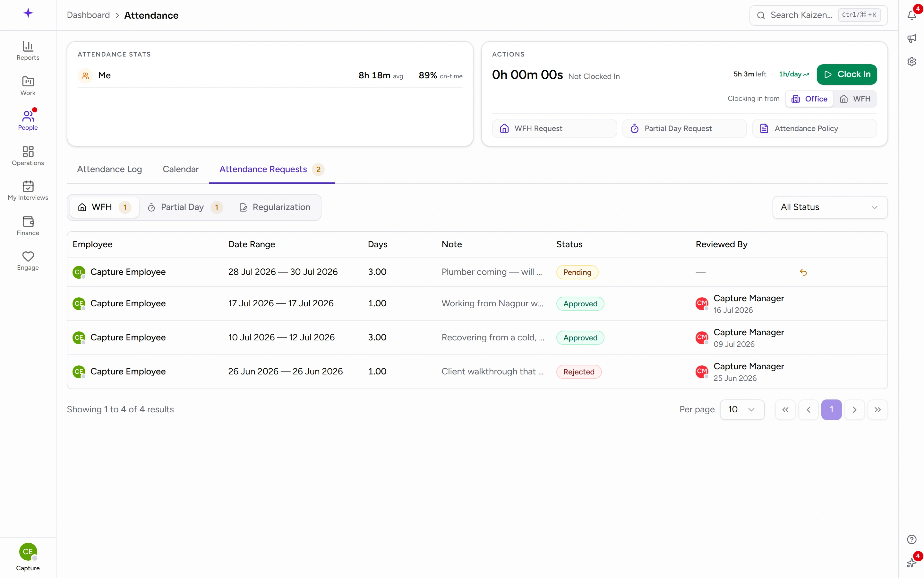Click the search magnifier icon

pyautogui.click(x=761, y=15)
